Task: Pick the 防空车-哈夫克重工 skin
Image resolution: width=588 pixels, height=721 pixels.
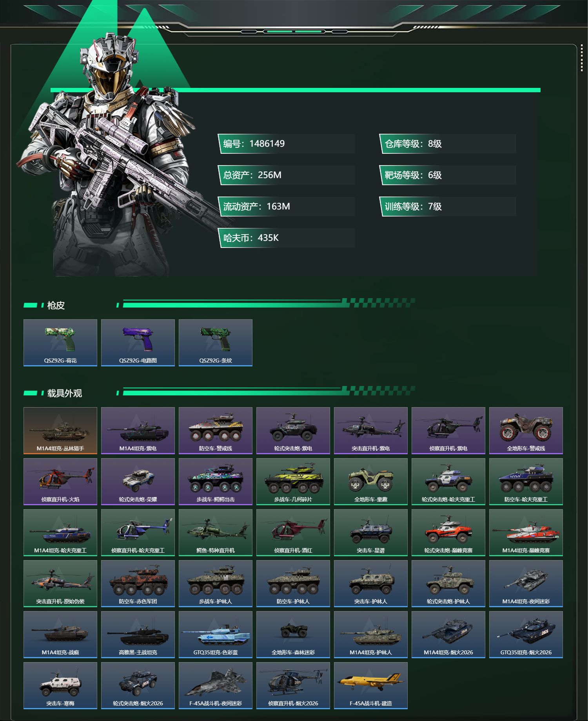Action: pyautogui.click(x=526, y=482)
